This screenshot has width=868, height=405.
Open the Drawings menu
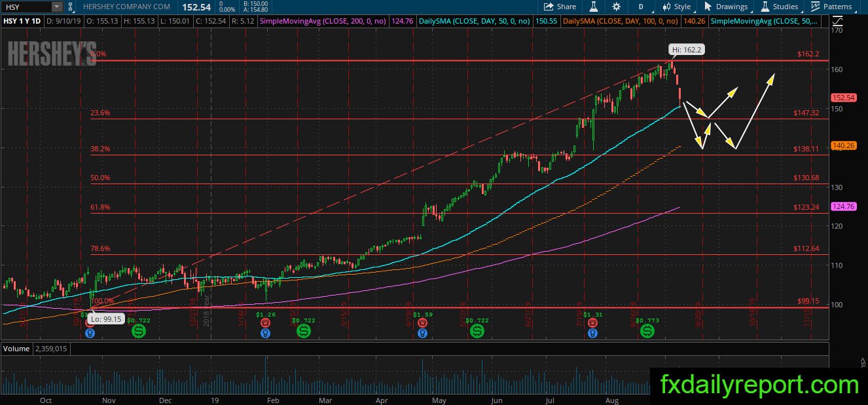point(726,7)
